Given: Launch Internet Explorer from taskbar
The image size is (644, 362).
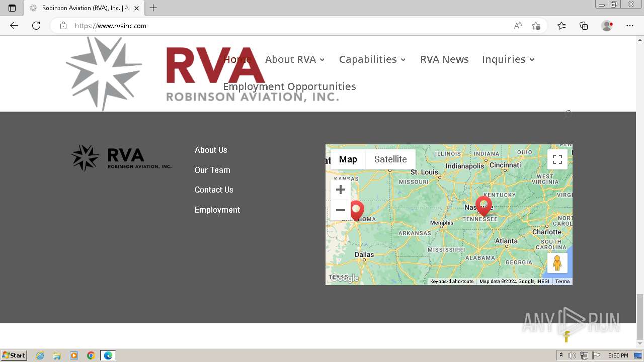Looking at the screenshot, I should 40,355.
